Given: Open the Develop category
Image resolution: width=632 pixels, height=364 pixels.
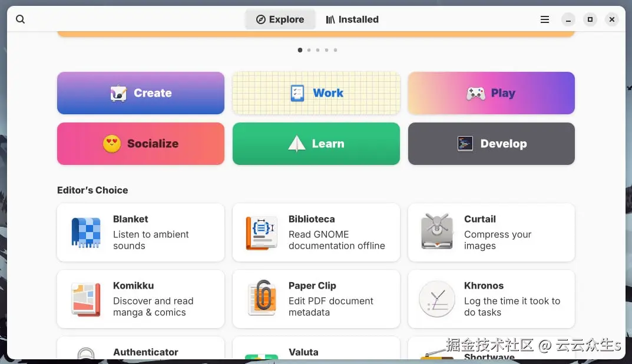Looking at the screenshot, I should point(491,144).
